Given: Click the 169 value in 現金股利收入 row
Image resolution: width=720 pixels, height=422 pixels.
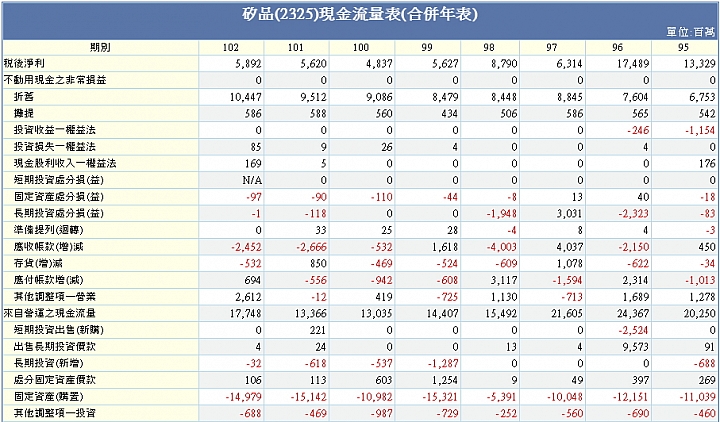Looking at the screenshot, I should [x=253, y=163].
